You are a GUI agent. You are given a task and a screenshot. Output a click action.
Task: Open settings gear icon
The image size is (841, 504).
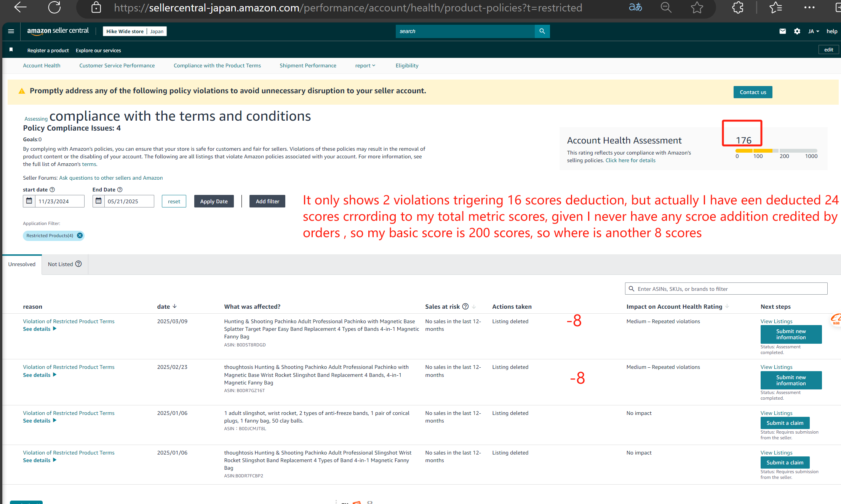797,31
